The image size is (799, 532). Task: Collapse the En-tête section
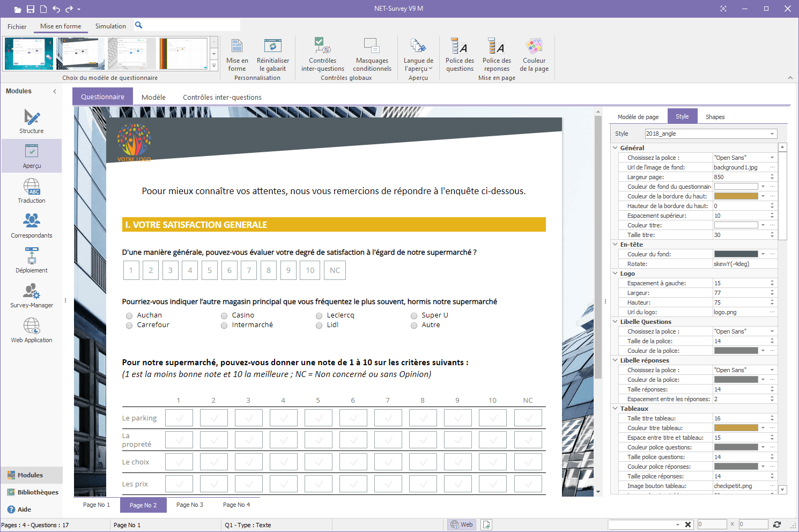tap(615, 244)
